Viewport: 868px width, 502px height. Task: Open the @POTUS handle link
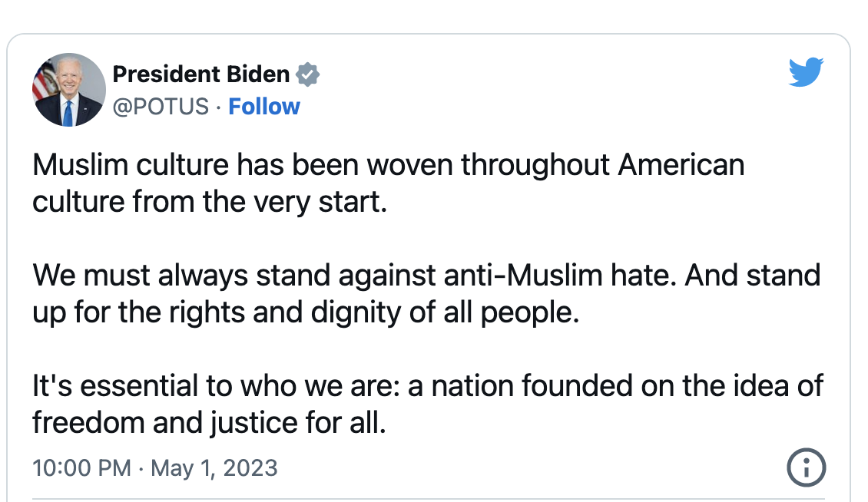pos(161,106)
